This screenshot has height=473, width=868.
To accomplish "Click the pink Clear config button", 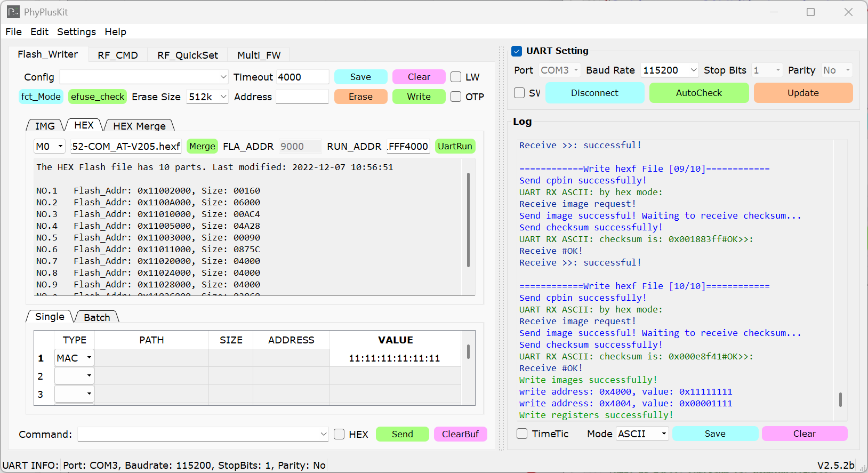I will (x=419, y=77).
